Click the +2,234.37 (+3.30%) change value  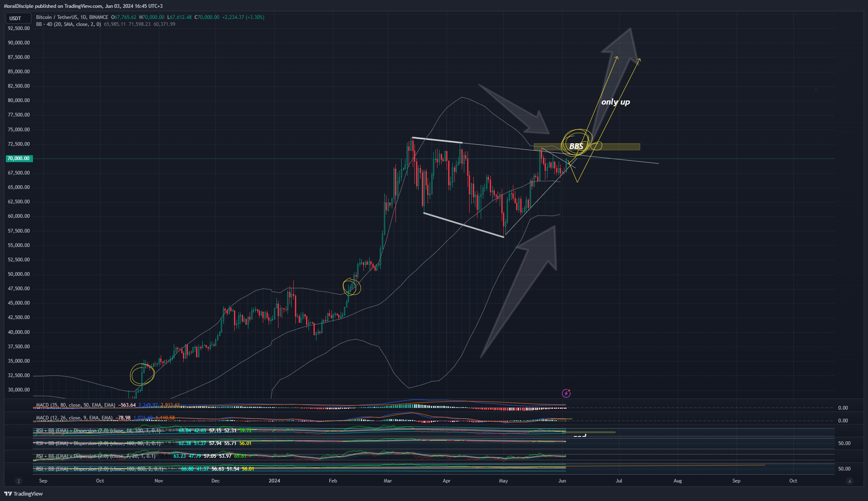pos(243,17)
